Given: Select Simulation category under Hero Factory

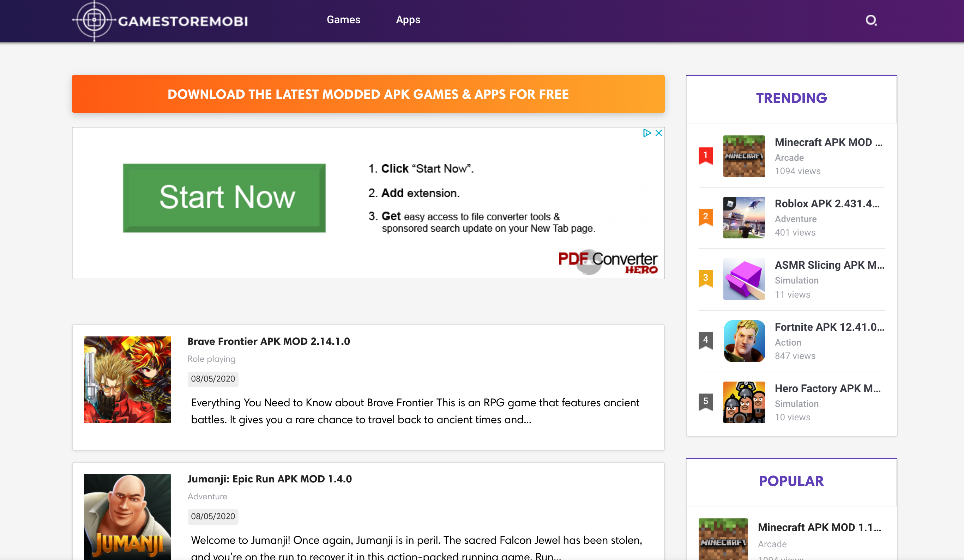Looking at the screenshot, I should (x=796, y=403).
